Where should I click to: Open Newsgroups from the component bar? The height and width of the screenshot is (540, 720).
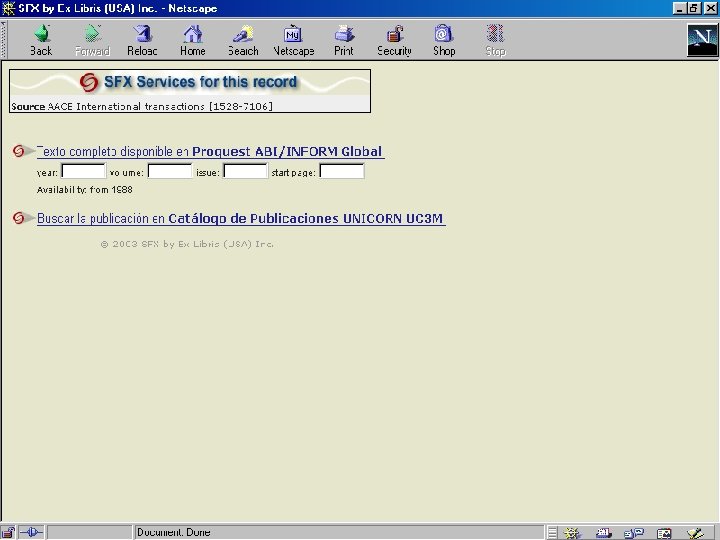click(x=634, y=533)
